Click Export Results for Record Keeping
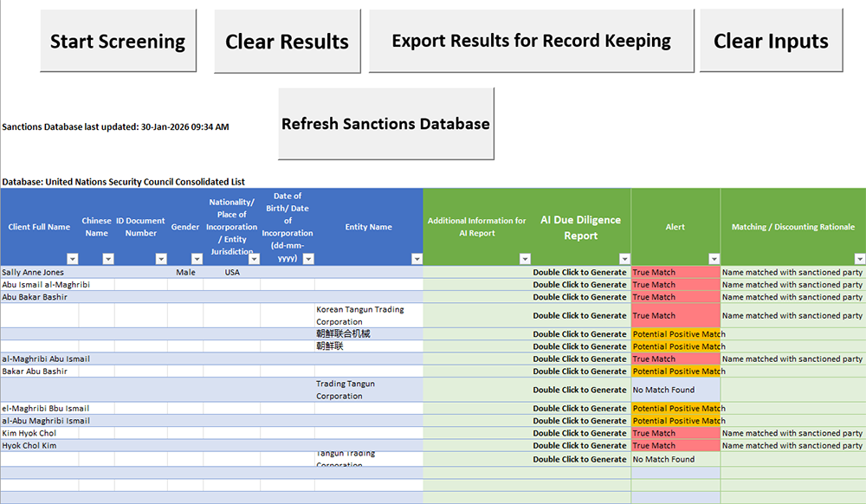Image resolution: width=866 pixels, height=504 pixels. (x=531, y=41)
